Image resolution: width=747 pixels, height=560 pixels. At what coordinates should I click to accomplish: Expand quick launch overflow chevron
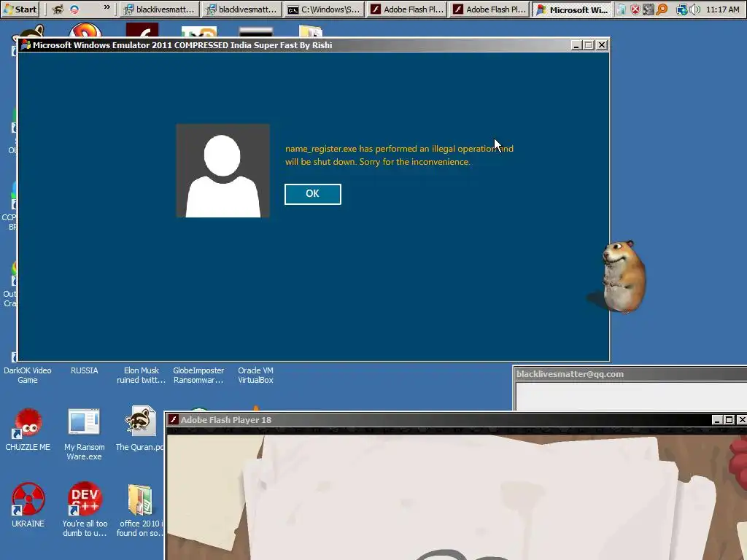pyautogui.click(x=107, y=7)
